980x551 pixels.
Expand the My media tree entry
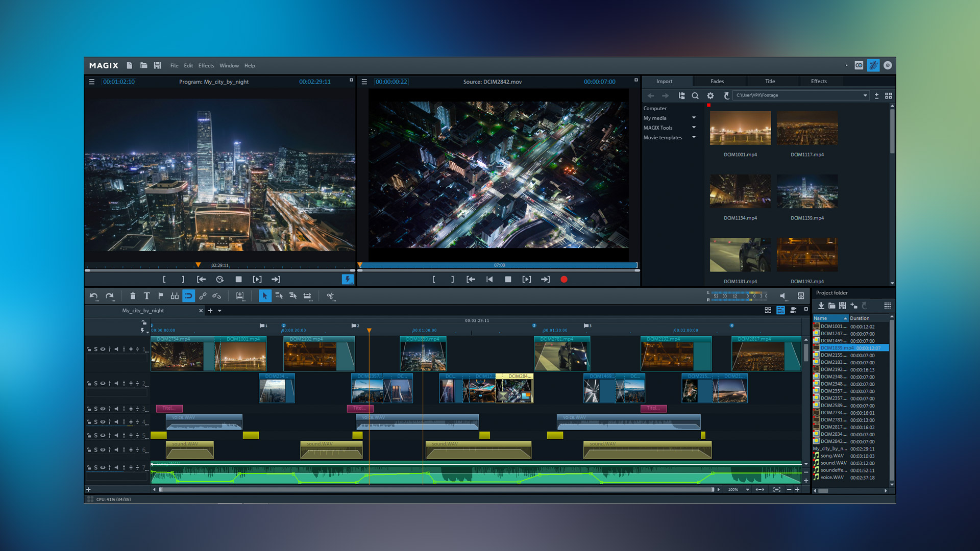coord(694,118)
